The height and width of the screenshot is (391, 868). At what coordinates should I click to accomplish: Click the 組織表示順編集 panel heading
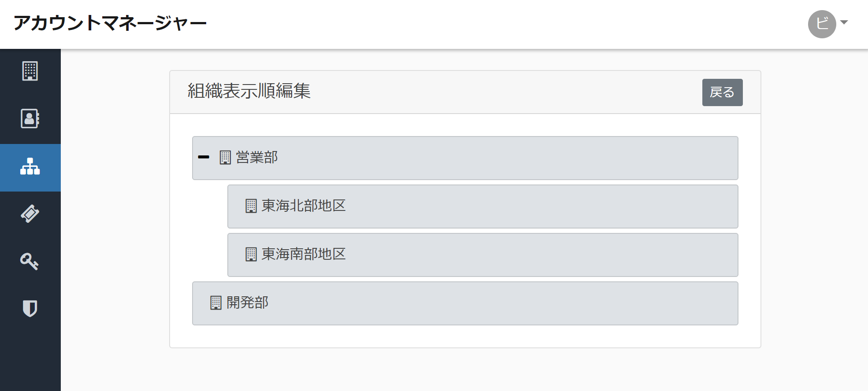coord(249,91)
